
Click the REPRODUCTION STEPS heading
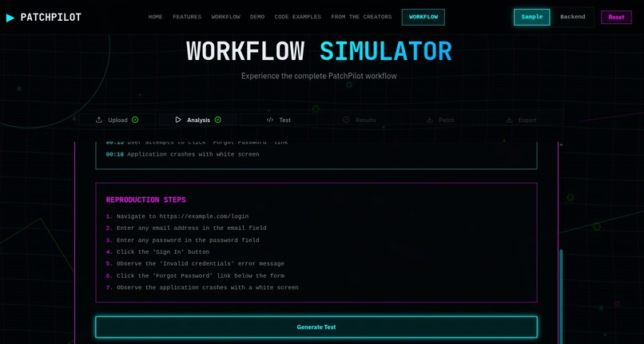(x=145, y=200)
